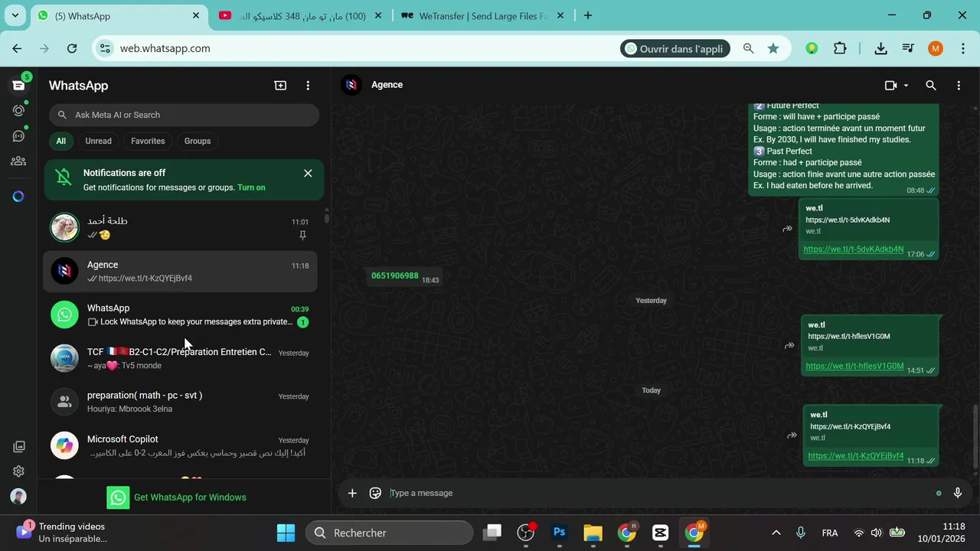
Task: Select the Favorites chats filter
Action: pos(148,141)
